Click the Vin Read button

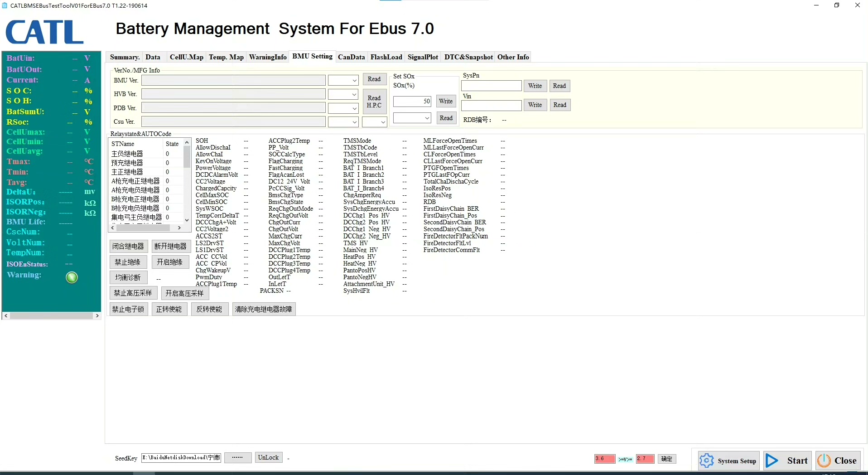[x=559, y=105]
